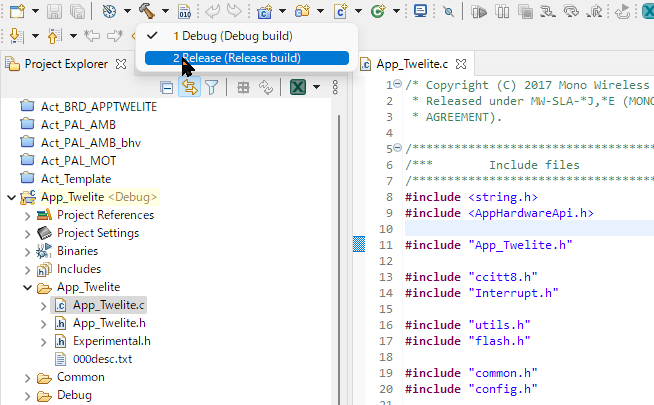Click the grid icon in Project Explorer toolbar
This screenshot has height=405, width=654.
click(243, 88)
